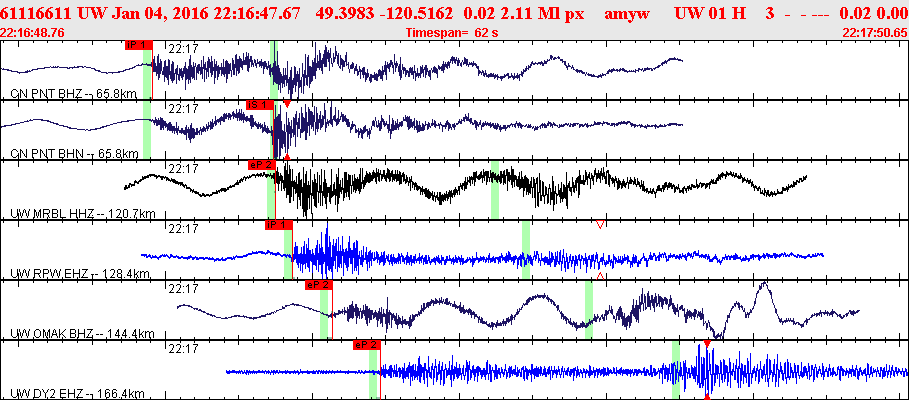Click the red P pick flag on MRBL HHZ
Screen dimensions: 909x400
tap(260, 164)
